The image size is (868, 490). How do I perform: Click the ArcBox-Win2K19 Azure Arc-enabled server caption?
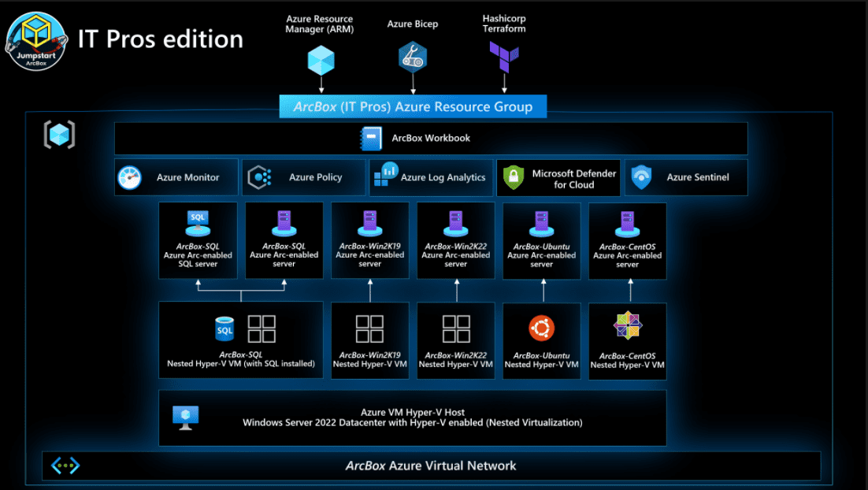click(369, 255)
